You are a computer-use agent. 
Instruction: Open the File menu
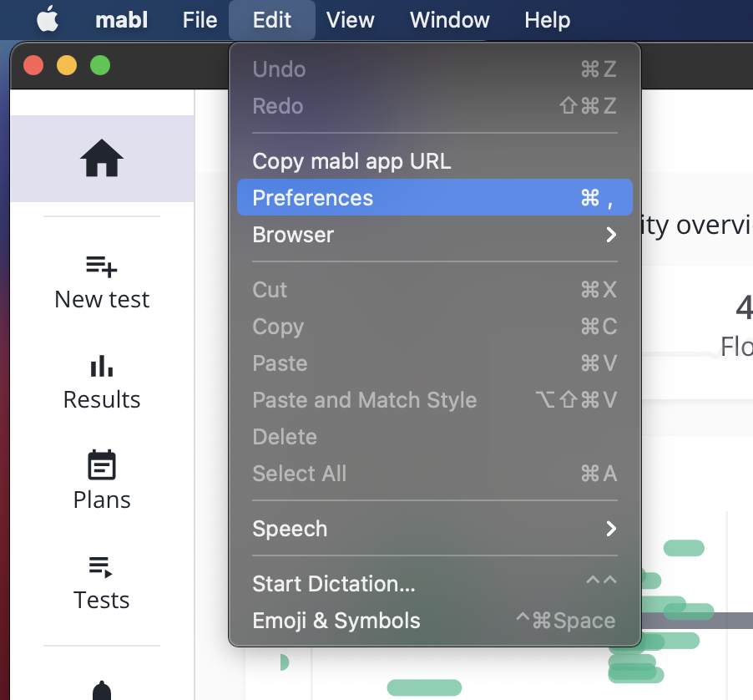click(x=200, y=20)
